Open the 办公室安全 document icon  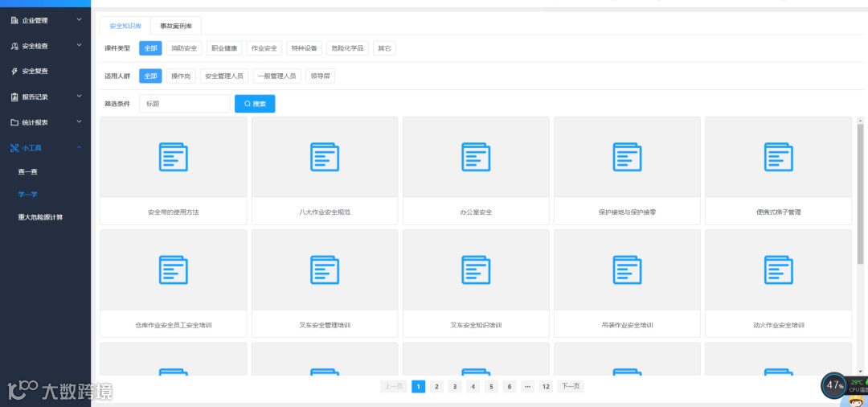pos(476,157)
